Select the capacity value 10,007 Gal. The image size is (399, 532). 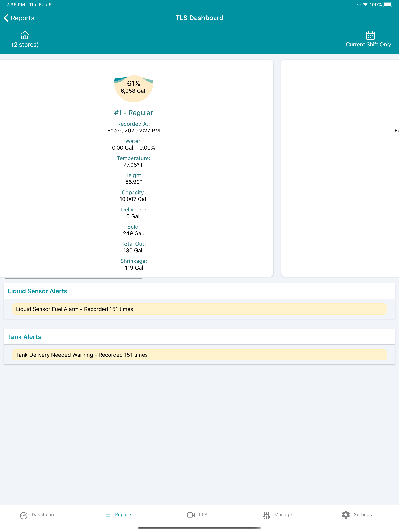point(134,199)
